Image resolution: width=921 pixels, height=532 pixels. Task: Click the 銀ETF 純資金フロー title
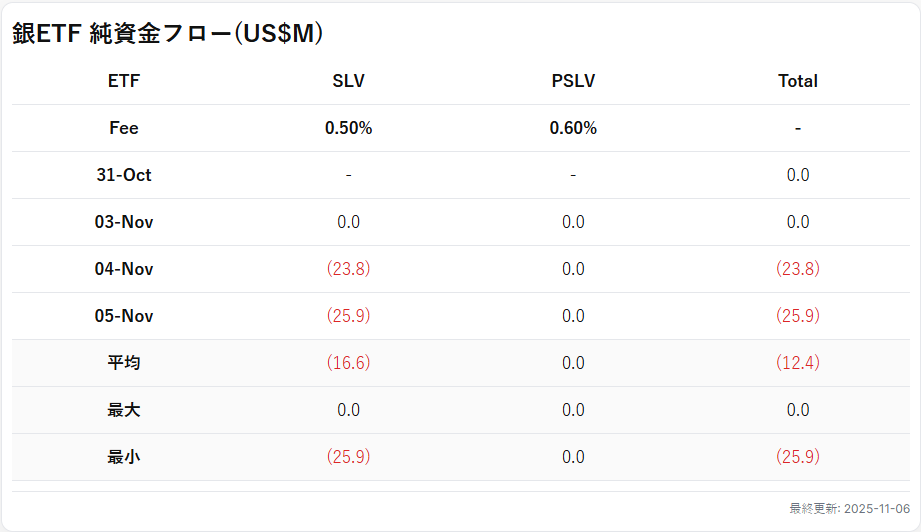coord(168,33)
